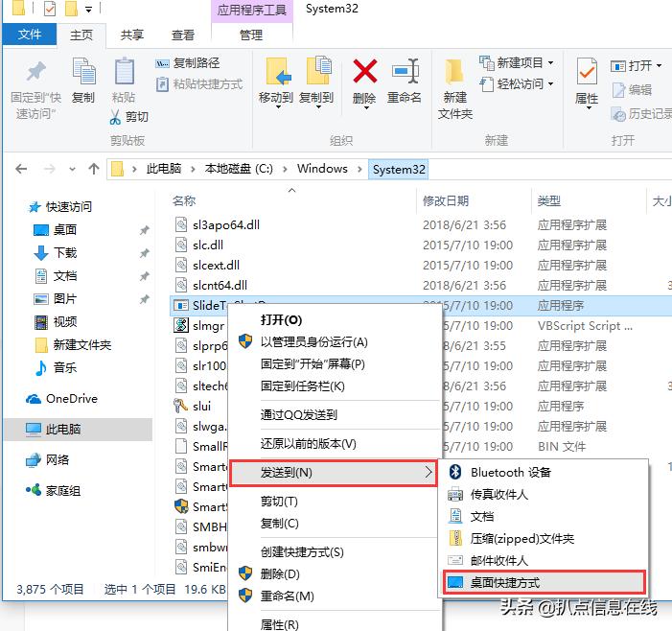This screenshot has width=672, height=631.
Task: Select Quick access (快速访问) in sidebar
Action: pyautogui.click(x=60, y=207)
